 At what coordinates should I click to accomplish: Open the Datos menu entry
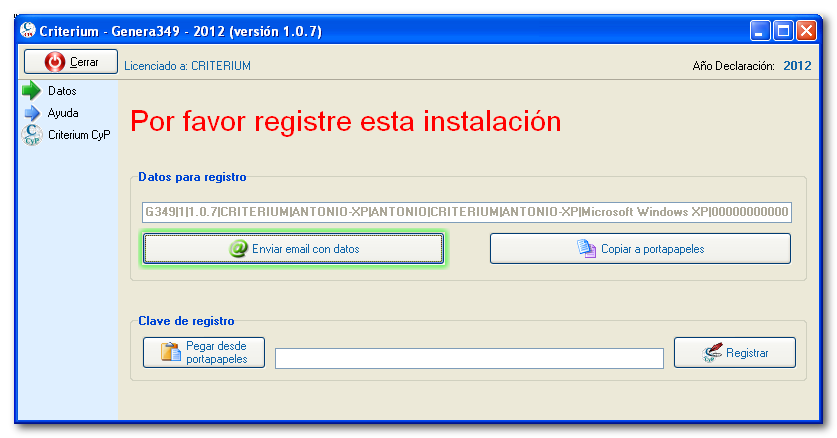pos(62,91)
